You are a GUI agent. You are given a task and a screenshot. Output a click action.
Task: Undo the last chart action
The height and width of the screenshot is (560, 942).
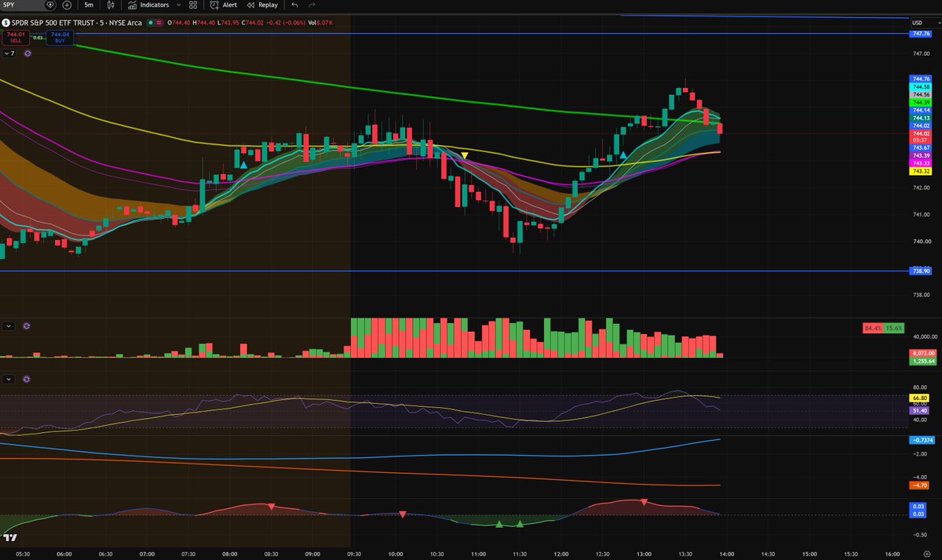point(294,5)
